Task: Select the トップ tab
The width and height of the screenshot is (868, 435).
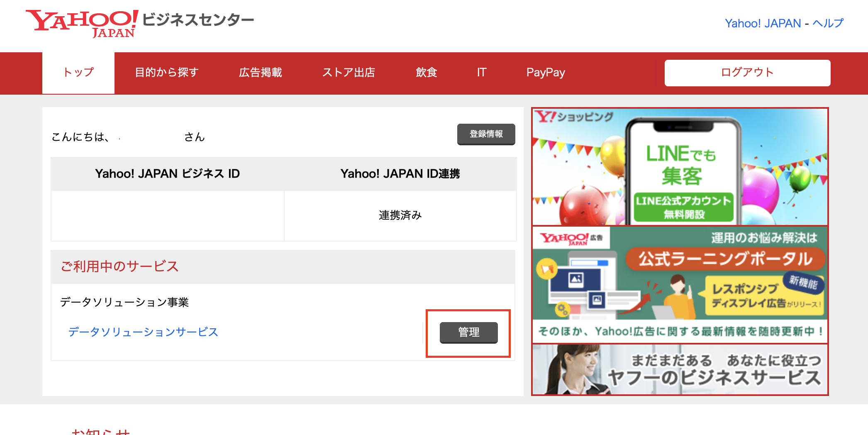Action: pyautogui.click(x=78, y=73)
